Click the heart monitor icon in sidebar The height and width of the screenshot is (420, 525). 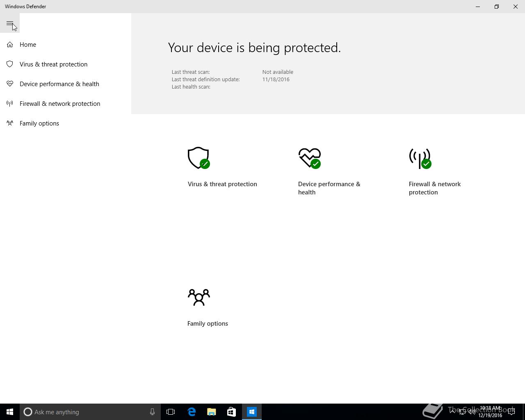[x=10, y=84]
